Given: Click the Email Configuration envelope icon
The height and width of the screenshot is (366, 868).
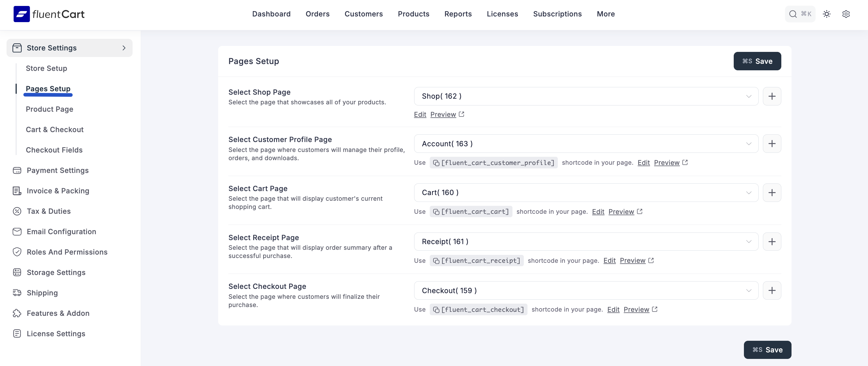Looking at the screenshot, I should [17, 232].
